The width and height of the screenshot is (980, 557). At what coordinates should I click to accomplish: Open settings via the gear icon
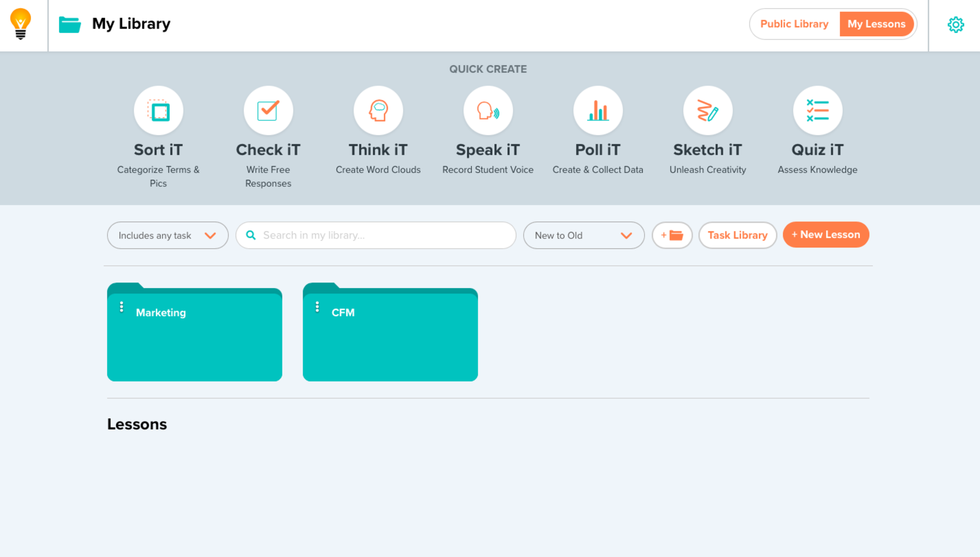(956, 25)
